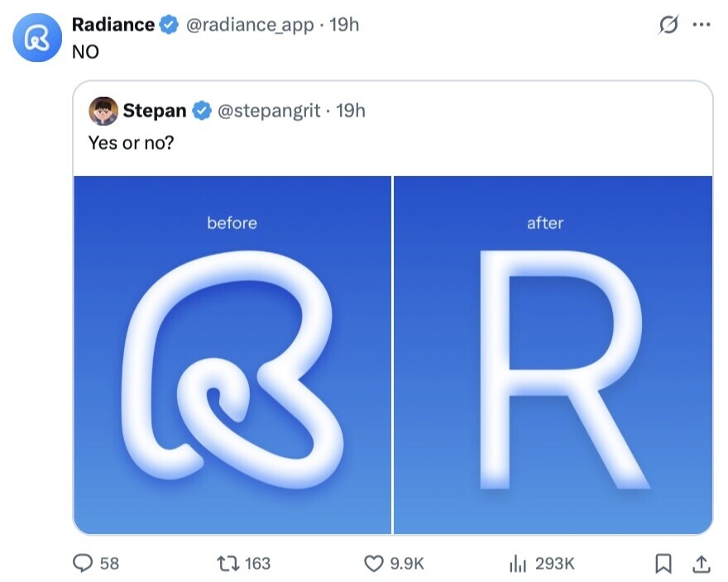The width and height of the screenshot is (728, 582).
Task: Click Stepan's small profile avatar
Action: [x=103, y=111]
